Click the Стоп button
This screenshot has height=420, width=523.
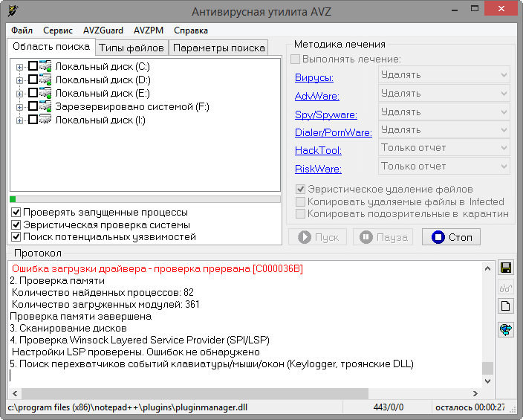451,237
